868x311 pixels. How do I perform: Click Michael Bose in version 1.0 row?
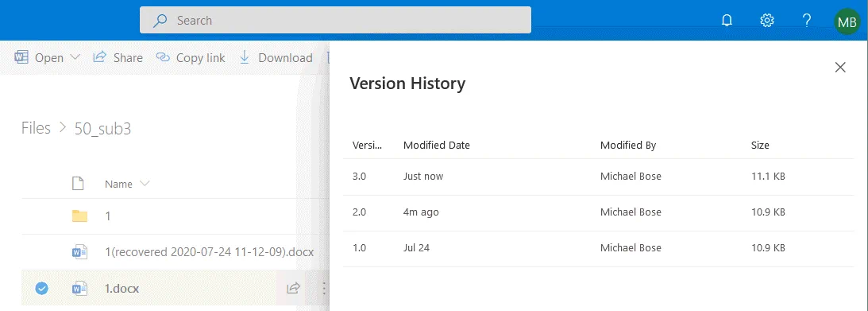pos(631,248)
